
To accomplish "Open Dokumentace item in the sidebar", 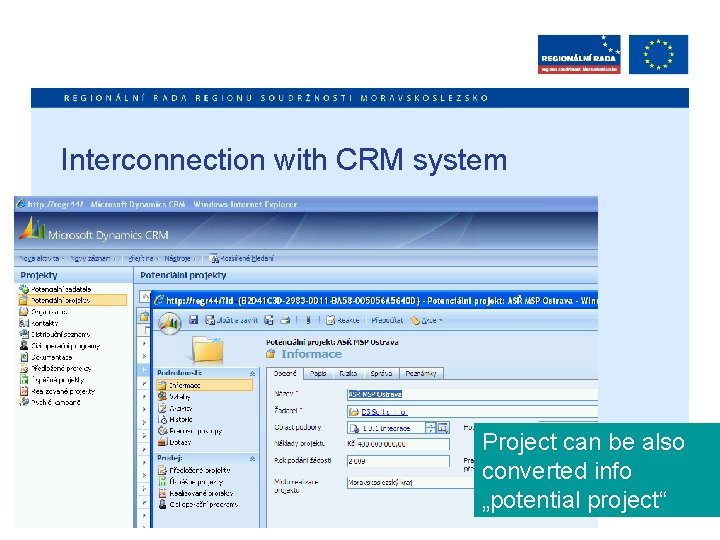I will [x=51, y=357].
